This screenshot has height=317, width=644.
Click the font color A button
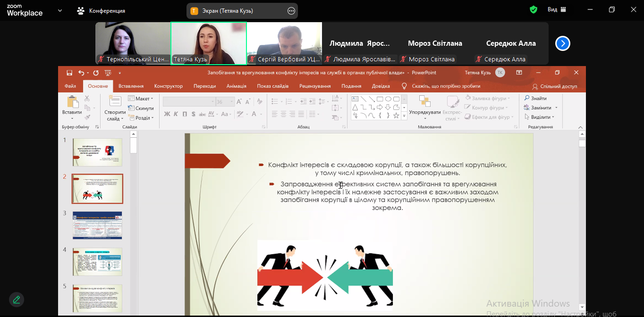tap(254, 114)
